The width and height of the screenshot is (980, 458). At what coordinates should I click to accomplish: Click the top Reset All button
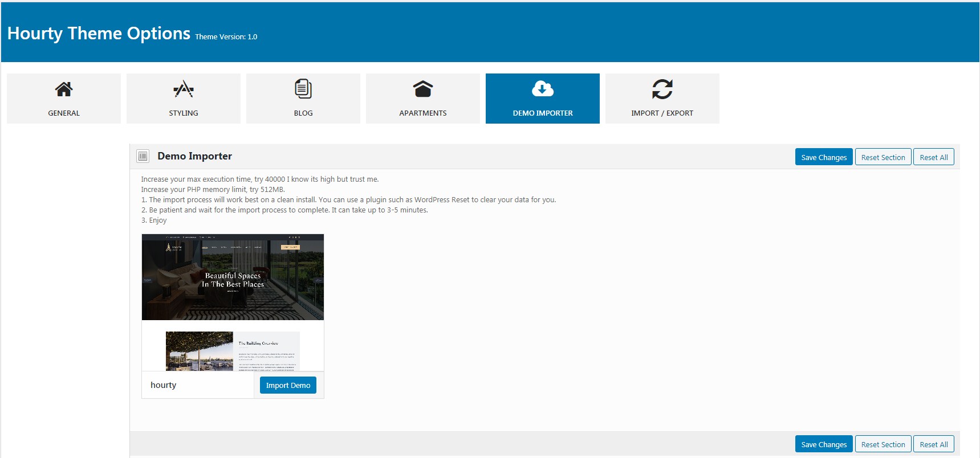(x=934, y=157)
